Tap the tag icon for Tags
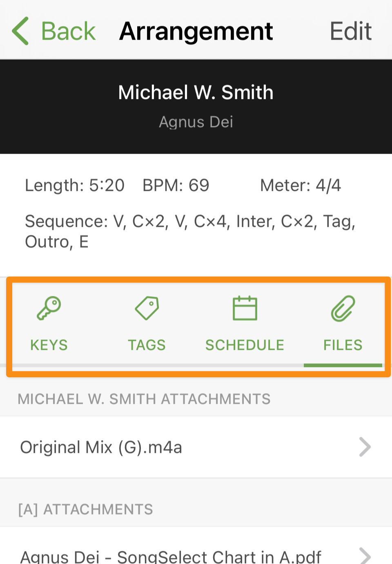Image resolution: width=392 pixels, height=564 pixels. 147,309
